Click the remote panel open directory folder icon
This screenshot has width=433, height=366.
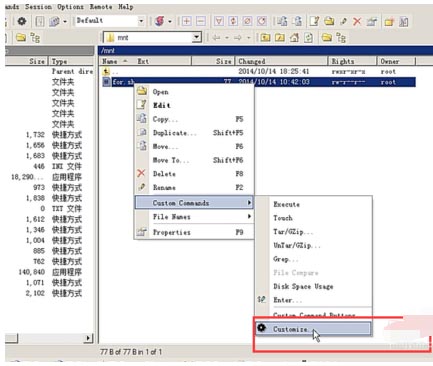point(327,38)
